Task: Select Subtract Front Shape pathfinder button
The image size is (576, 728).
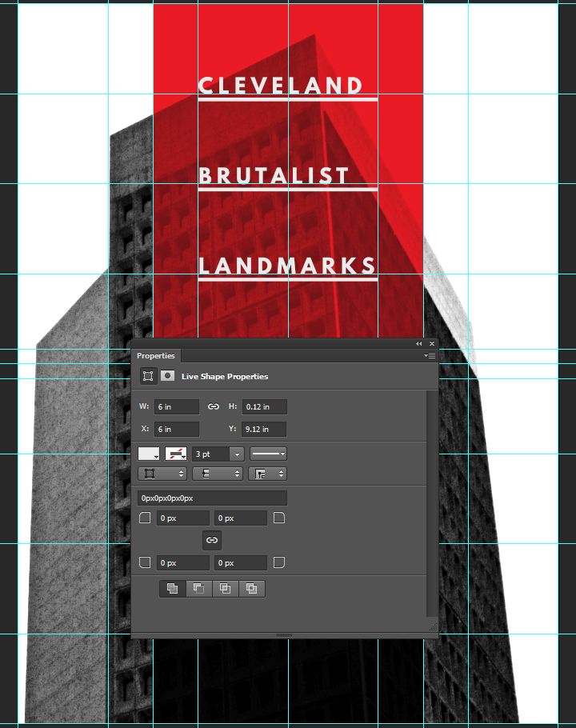Action: coord(199,589)
